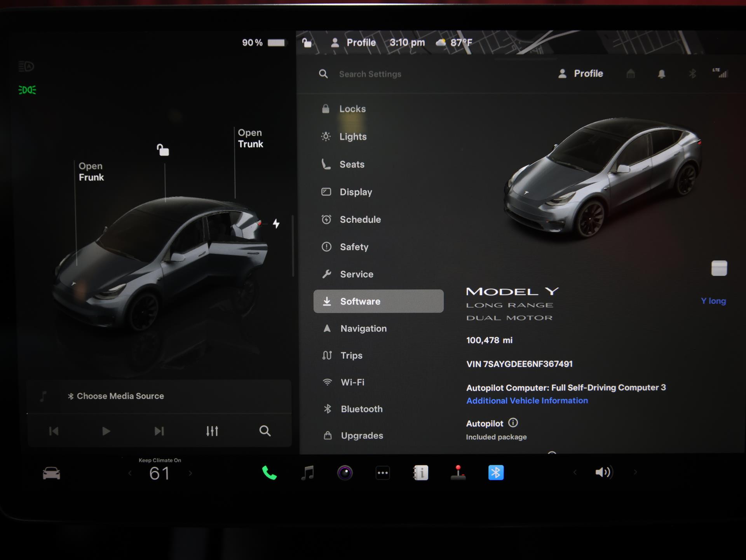Open Profile in the top status bar
The height and width of the screenshot is (560, 746).
pyautogui.click(x=353, y=42)
